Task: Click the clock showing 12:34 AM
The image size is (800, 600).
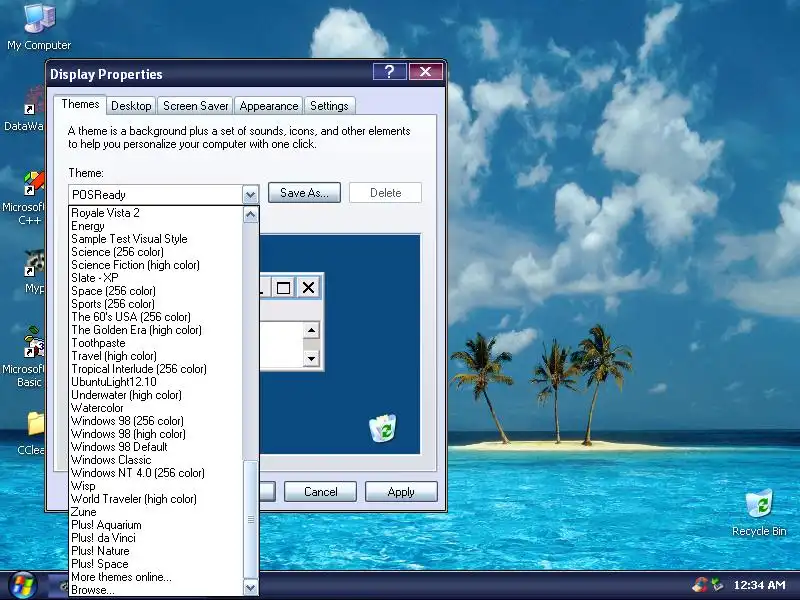Action: (759, 585)
